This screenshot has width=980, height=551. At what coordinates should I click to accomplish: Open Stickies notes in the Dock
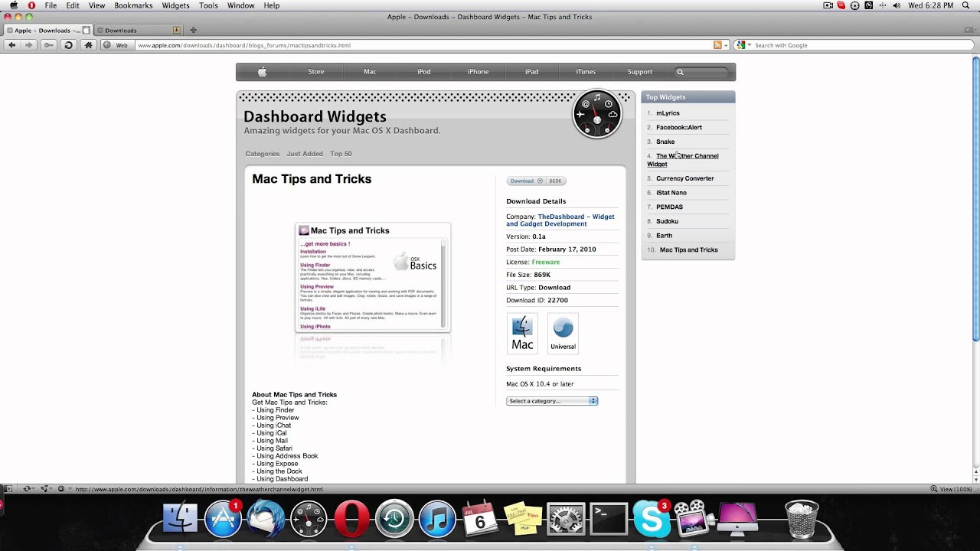pyautogui.click(x=524, y=519)
